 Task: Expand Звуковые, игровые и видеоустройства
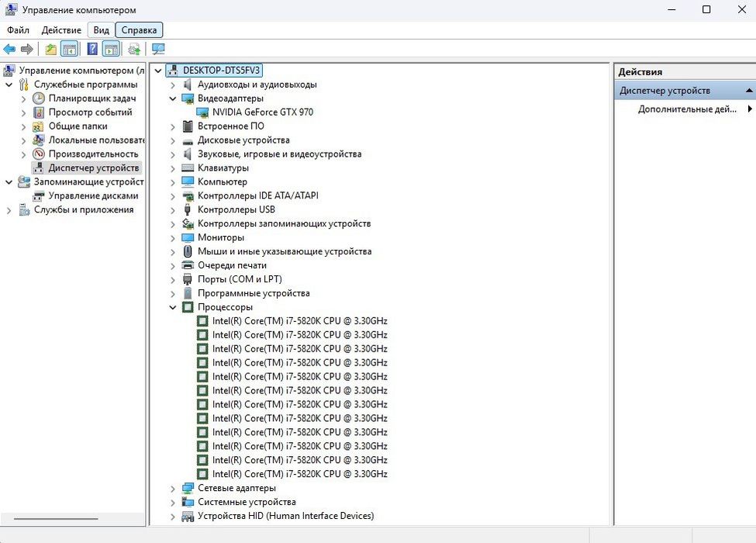(173, 155)
